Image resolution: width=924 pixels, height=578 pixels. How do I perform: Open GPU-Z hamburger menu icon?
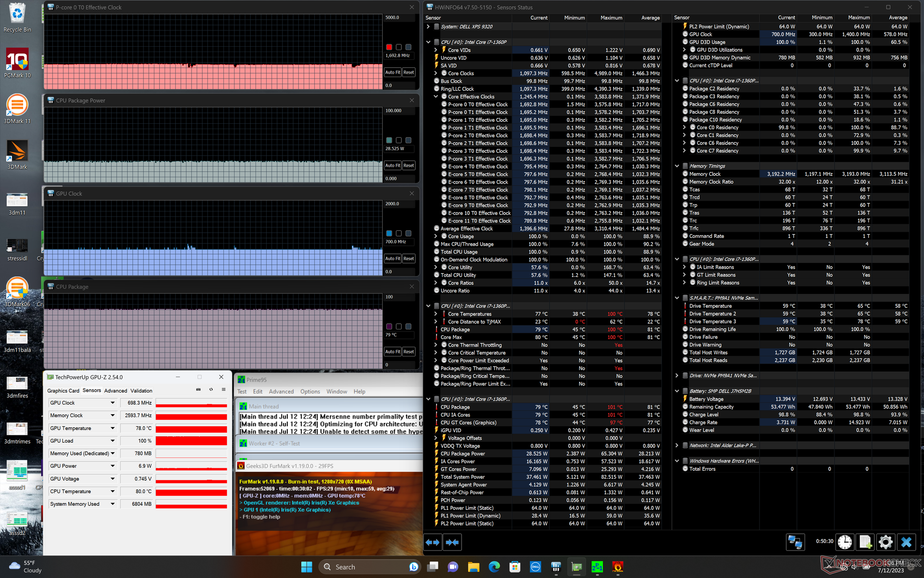(x=223, y=390)
